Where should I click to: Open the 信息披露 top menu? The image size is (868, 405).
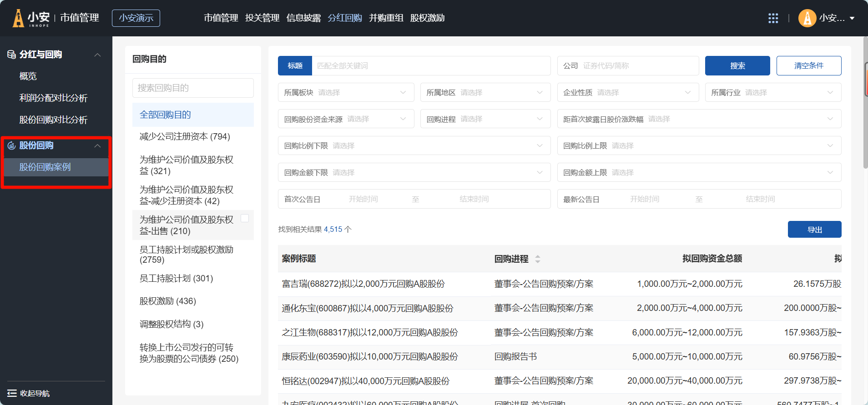coord(303,18)
